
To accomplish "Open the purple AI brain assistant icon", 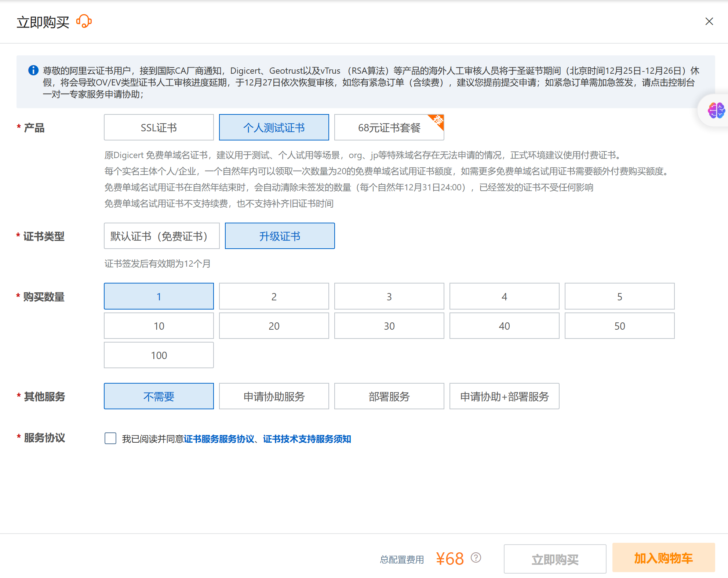I will tap(716, 110).
